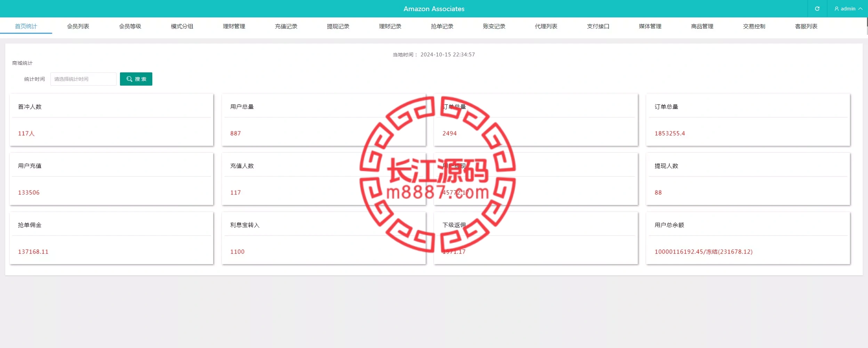View the 账变记录 tab
The width and height of the screenshot is (868, 348).
tap(494, 26)
